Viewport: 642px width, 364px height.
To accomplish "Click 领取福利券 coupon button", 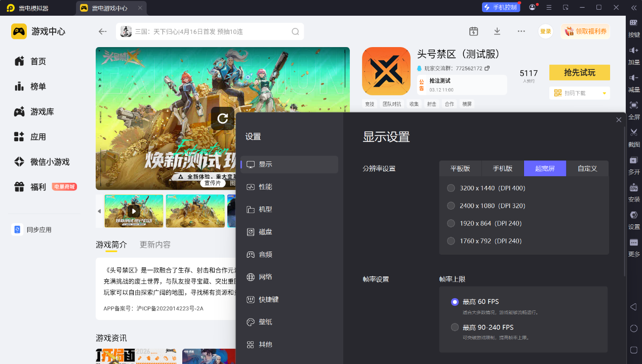I will 585,31.
